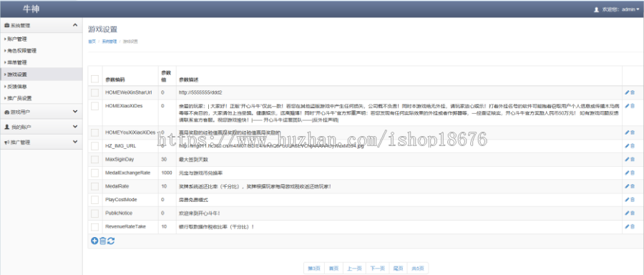Tick the select-all checkbox in table header
The height and width of the screenshot is (275, 644).
tap(95, 79)
